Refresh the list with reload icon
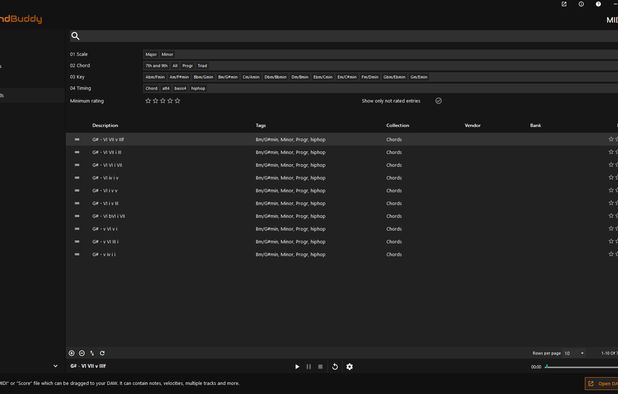Image resolution: width=618 pixels, height=394 pixels. (x=102, y=353)
